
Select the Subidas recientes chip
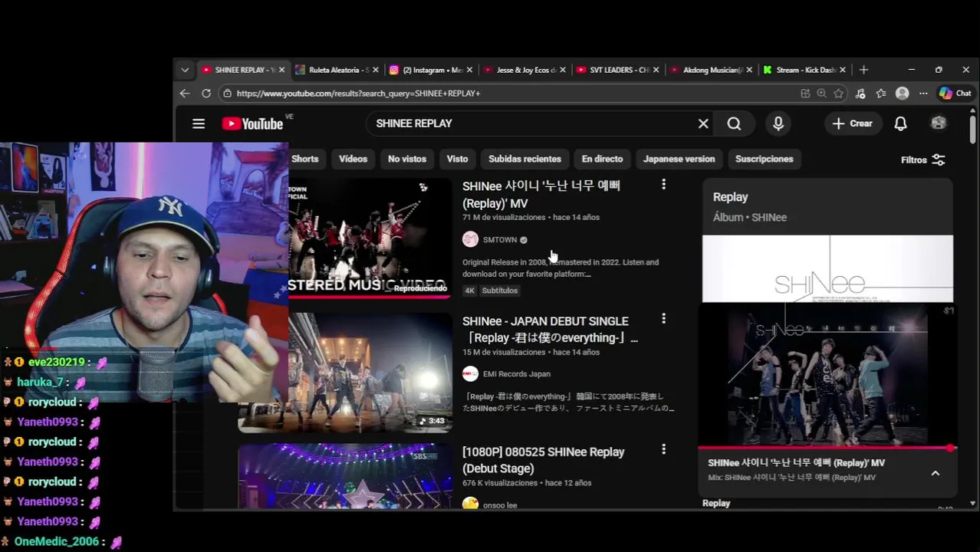pos(525,159)
